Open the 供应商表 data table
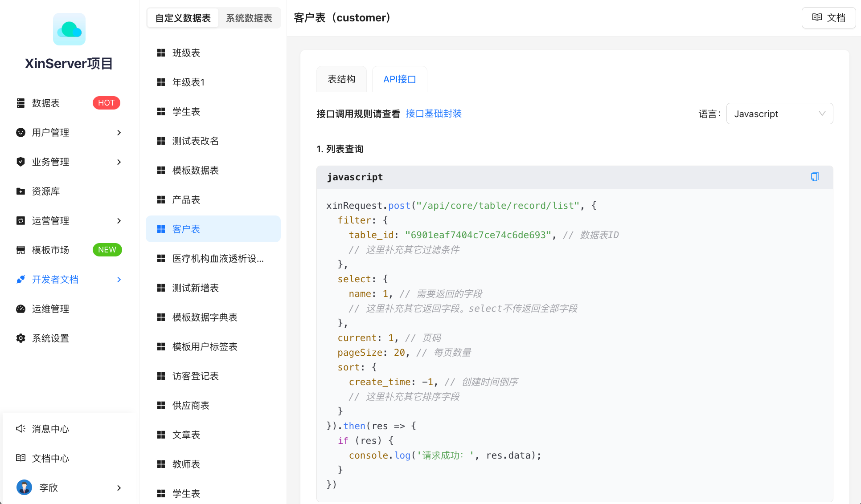Image resolution: width=861 pixels, height=504 pixels. [x=190, y=405]
